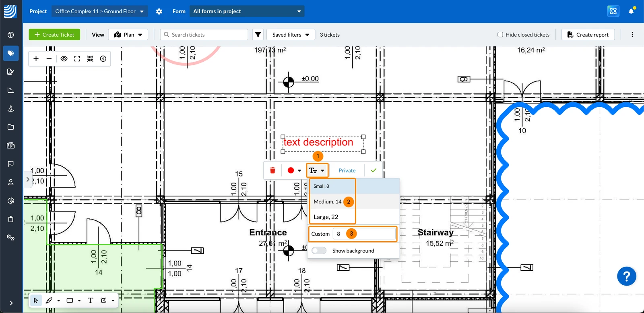This screenshot has width=644, height=313.
Task: Open the plans map-pin icon in sidebar
Action: pos(11,109)
